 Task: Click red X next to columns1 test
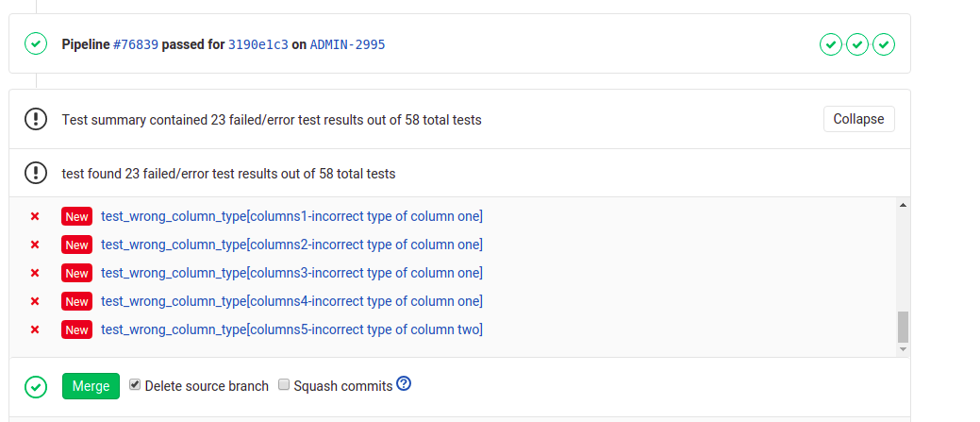35,216
